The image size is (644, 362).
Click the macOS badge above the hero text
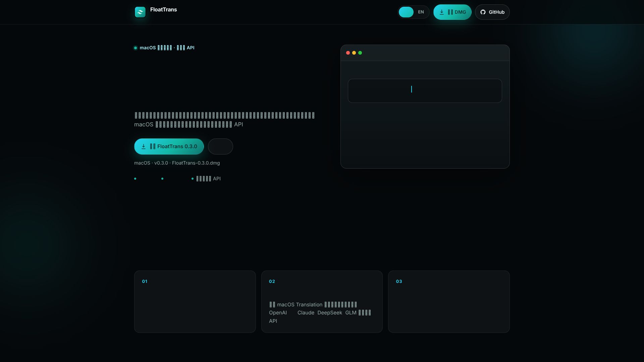pyautogui.click(x=164, y=48)
